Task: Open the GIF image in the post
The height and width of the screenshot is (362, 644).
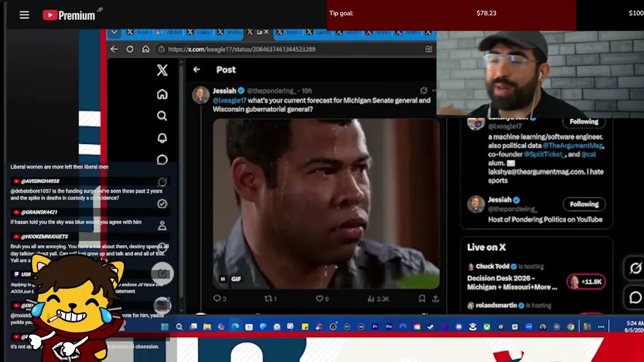Action: tap(326, 204)
